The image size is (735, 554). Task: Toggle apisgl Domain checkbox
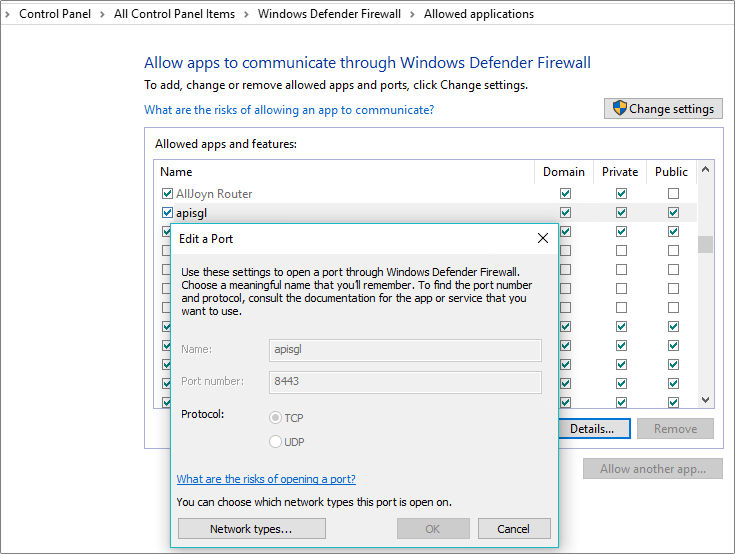(565, 213)
